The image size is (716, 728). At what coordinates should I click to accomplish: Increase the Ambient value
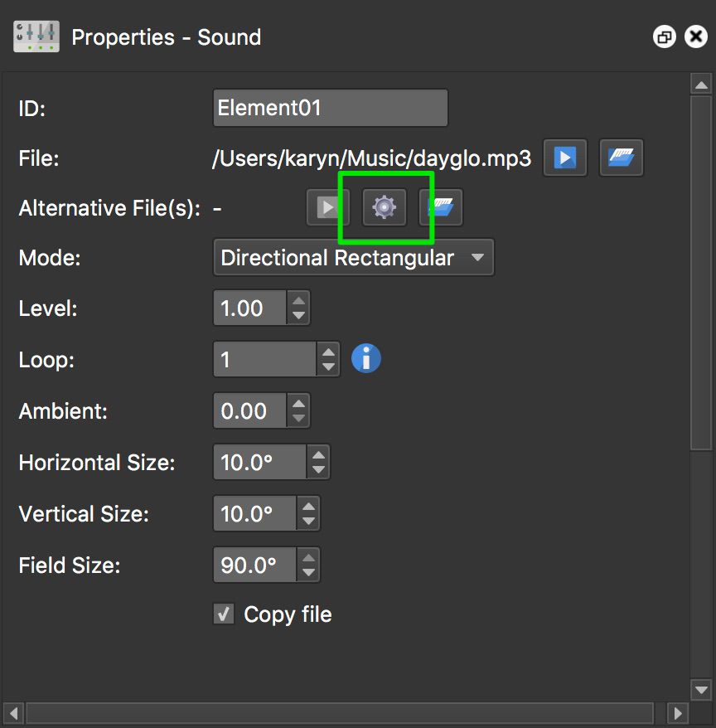(x=298, y=404)
